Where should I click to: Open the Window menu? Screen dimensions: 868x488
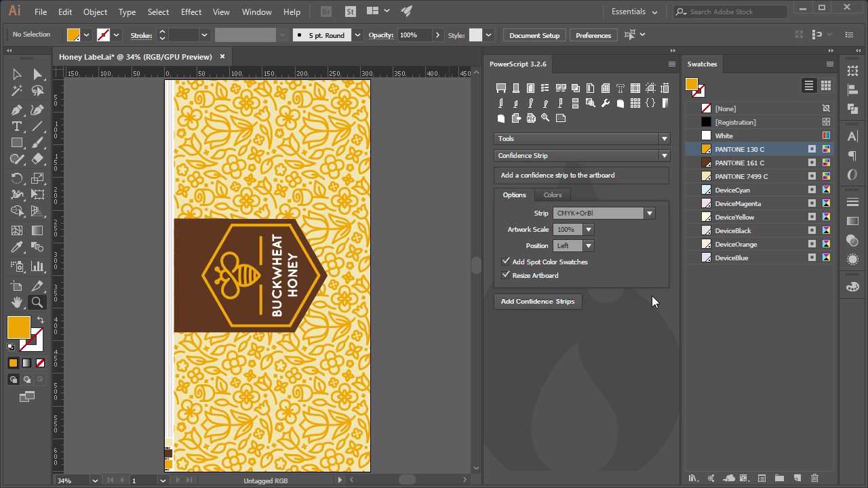257,12
